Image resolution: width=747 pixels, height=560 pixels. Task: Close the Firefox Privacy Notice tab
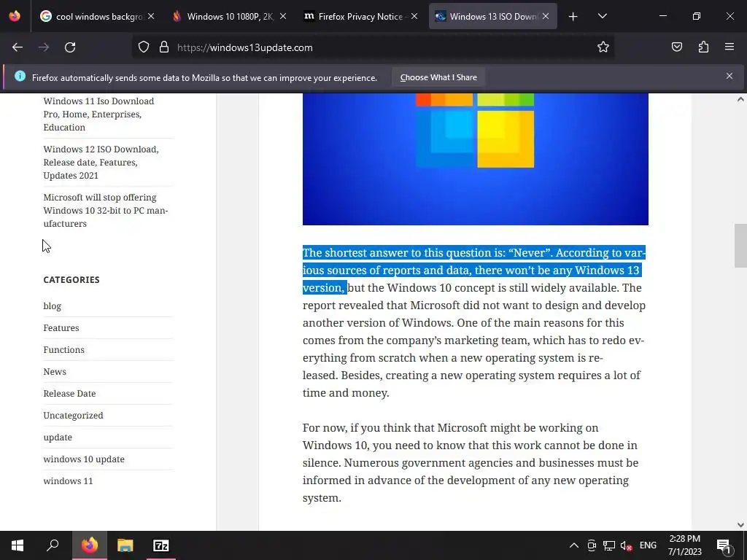(414, 16)
